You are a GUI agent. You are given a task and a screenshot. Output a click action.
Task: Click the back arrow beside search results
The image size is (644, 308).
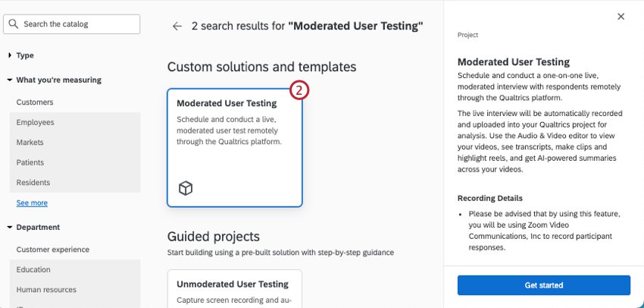click(177, 26)
